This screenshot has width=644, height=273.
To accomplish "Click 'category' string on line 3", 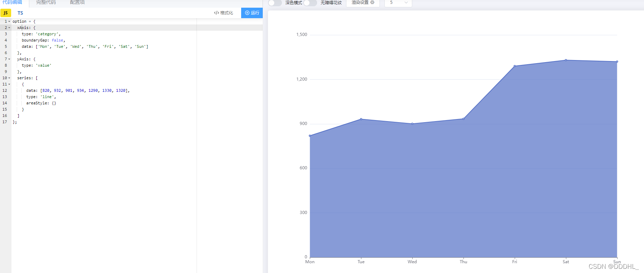I will point(47,34).
